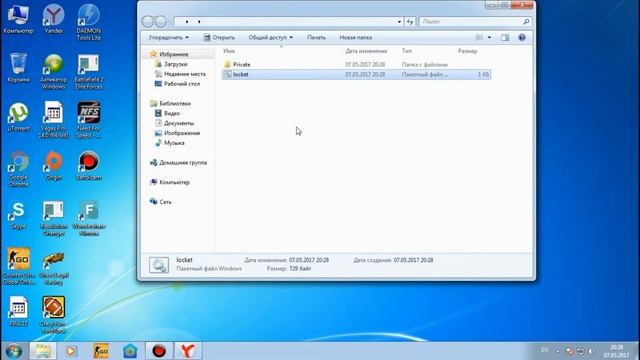Select Wondershare Filmora desktop shortcut
640x360 pixels.
coord(89,218)
